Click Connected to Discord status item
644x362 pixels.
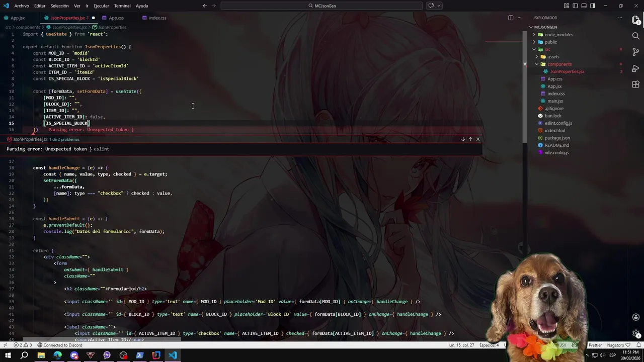60,345
